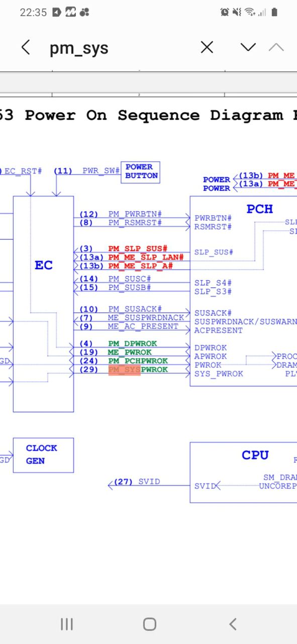Tap the Android home button
This screenshot has height=644, width=297.
pyautogui.click(x=149, y=624)
